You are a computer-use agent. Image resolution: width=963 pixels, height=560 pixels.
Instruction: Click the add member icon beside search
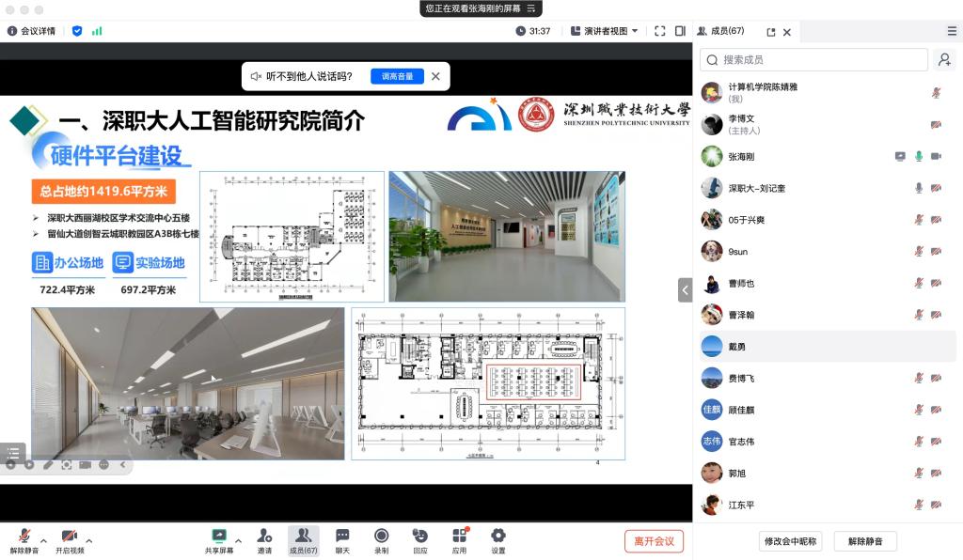(x=944, y=60)
